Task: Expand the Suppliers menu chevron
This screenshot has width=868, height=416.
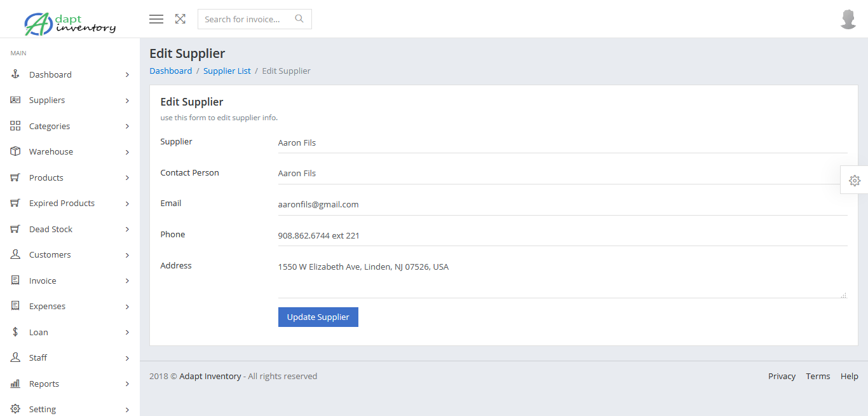Action: (x=127, y=101)
